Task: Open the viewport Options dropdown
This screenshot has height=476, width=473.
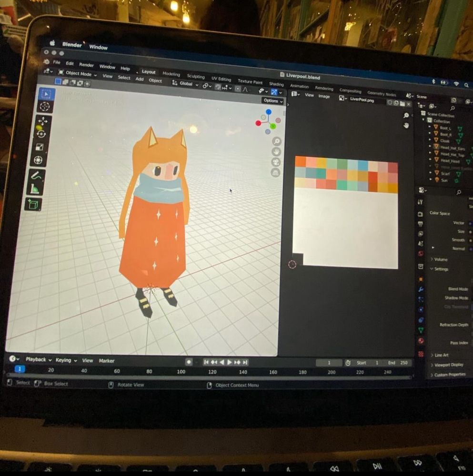Action: point(273,101)
